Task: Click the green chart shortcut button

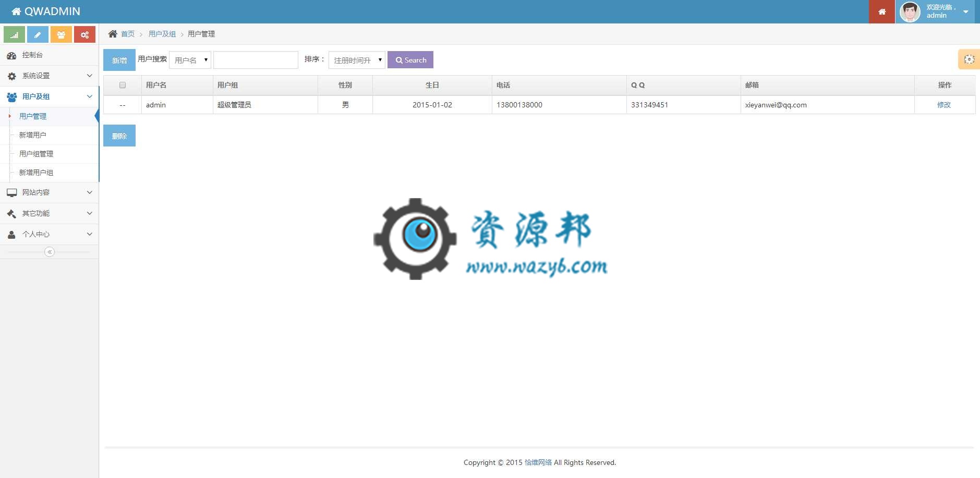Action: (x=14, y=35)
